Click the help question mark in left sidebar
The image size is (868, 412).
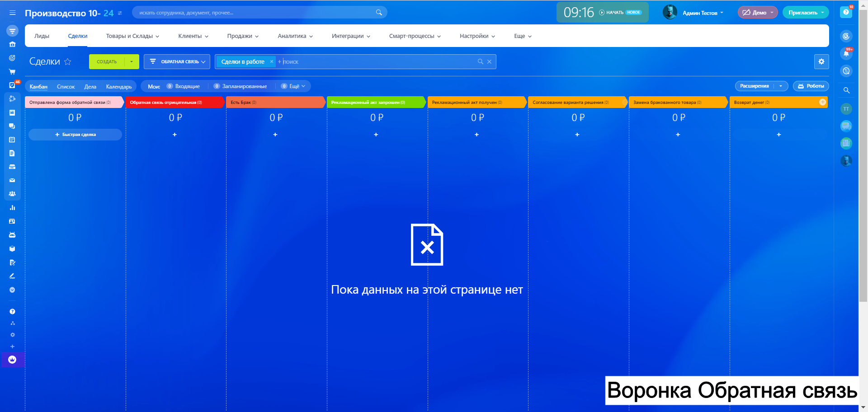12,311
